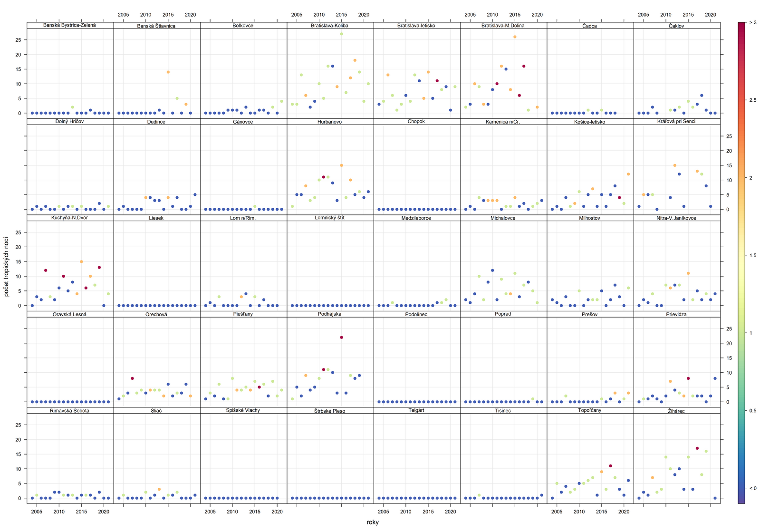Select the dark red point in Topoľčany panel
760x532 pixels.
[610, 466]
